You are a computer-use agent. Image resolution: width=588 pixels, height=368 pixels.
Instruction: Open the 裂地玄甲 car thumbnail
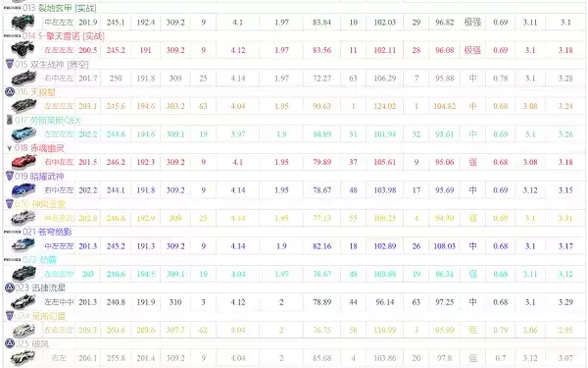click(23, 23)
